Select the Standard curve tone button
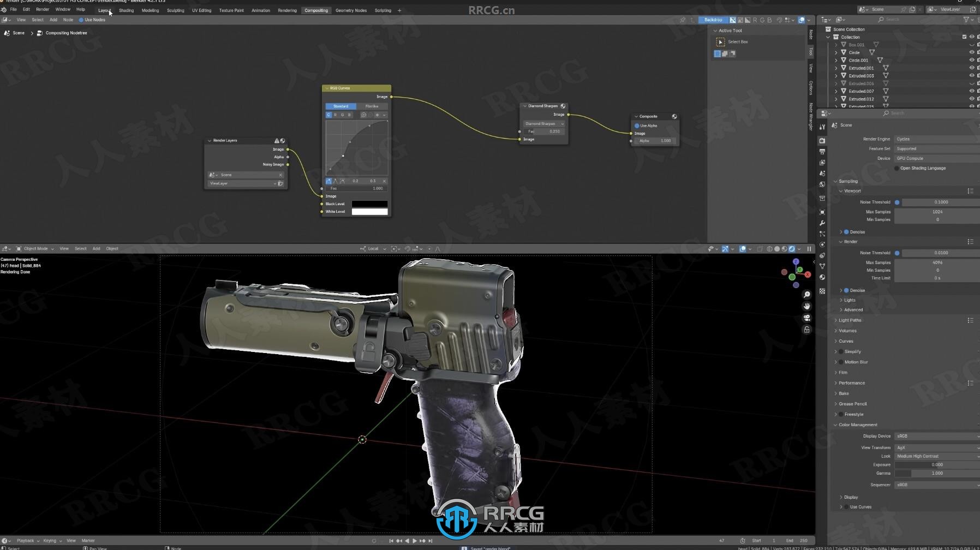 click(x=340, y=106)
